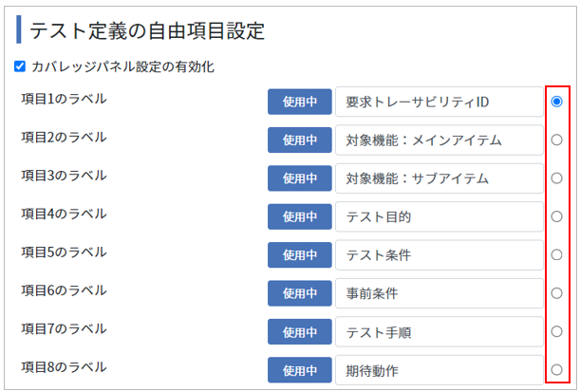Toggle 使用中 button for 項目2のラベル

[x=300, y=140]
